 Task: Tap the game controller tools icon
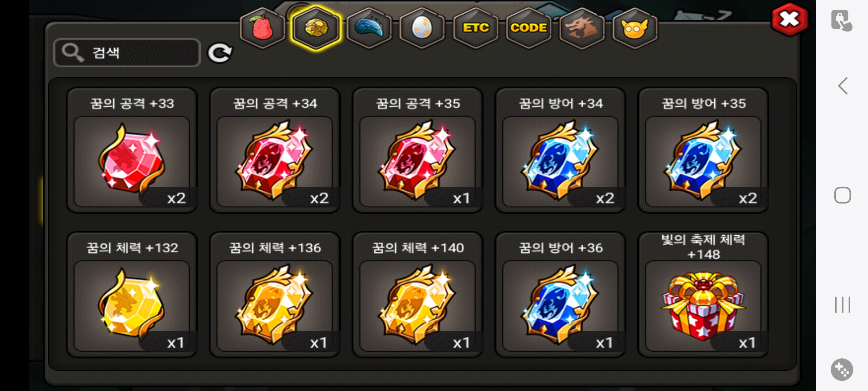click(x=842, y=370)
